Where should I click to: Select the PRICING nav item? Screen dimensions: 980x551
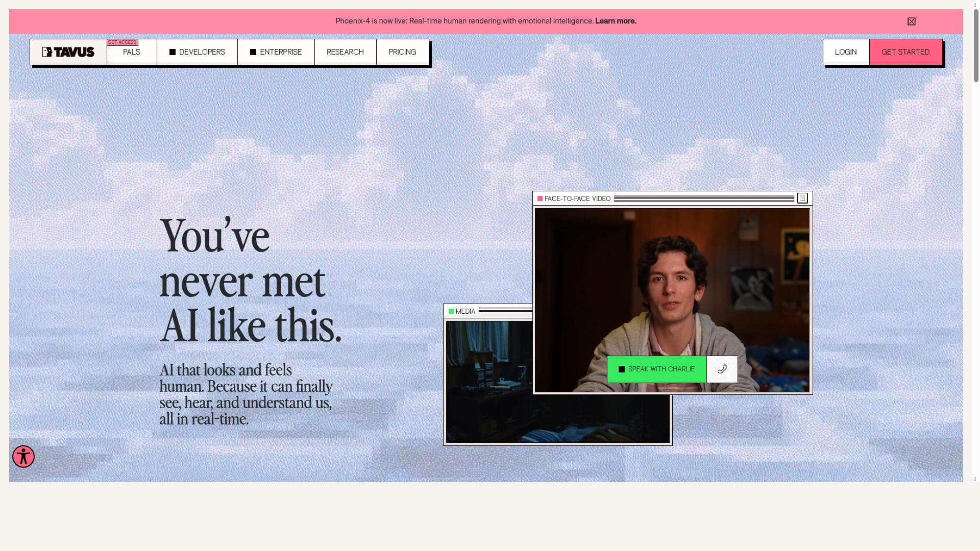point(402,52)
